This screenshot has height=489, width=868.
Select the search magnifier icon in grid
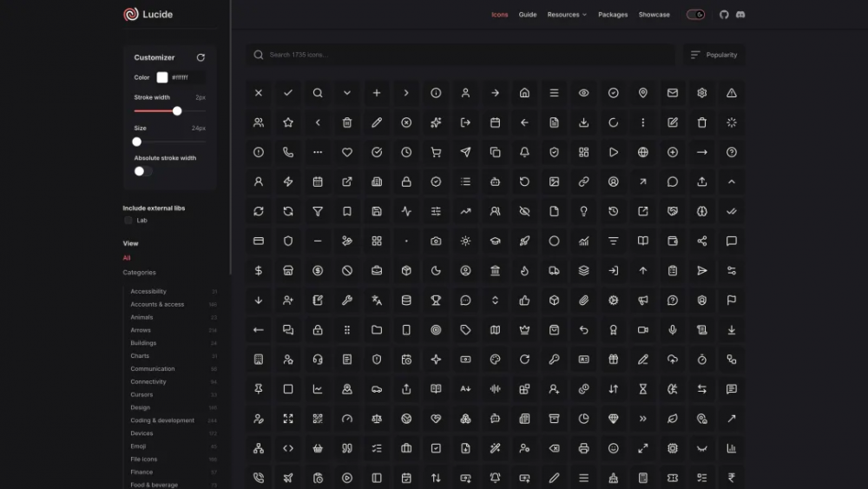click(318, 93)
